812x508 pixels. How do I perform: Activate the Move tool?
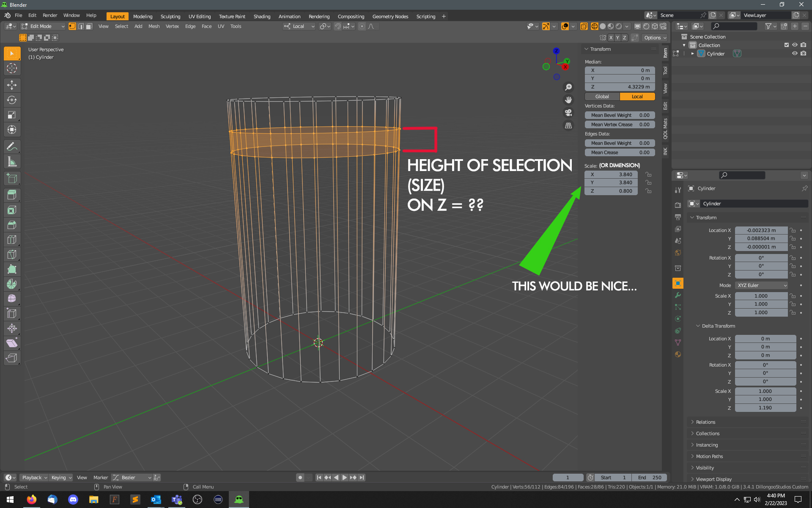(x=12, y=85)
